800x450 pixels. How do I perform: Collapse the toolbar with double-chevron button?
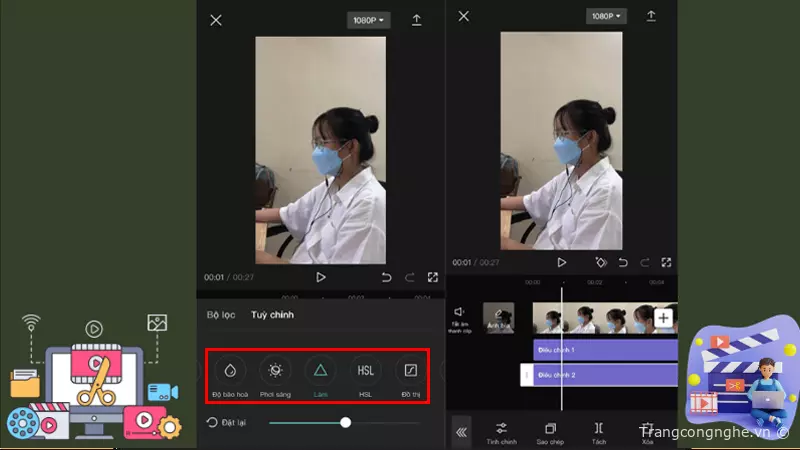tap(461, 431)
